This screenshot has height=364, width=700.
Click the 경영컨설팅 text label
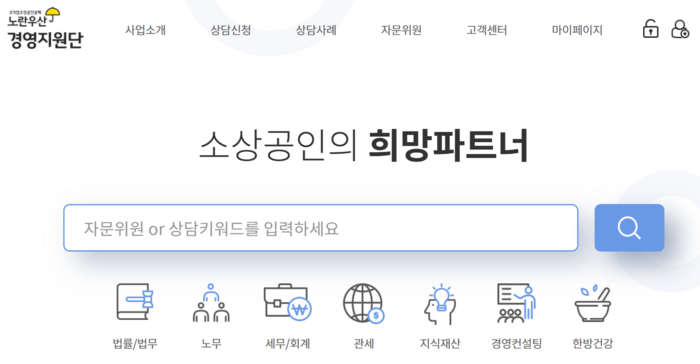pos(517,343)
